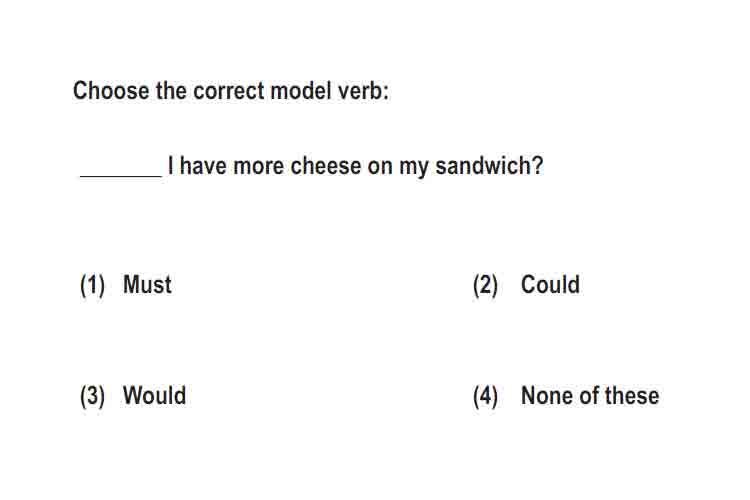
Task: Click the word "cheese" in the sentence
Action: tap(326, 166)
